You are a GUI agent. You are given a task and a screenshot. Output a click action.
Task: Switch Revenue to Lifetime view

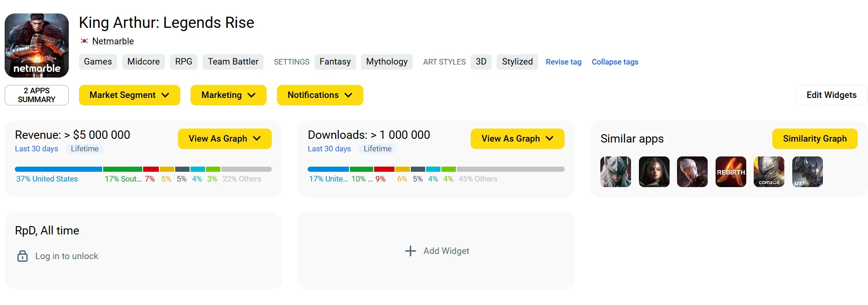(x=85, y=149)
